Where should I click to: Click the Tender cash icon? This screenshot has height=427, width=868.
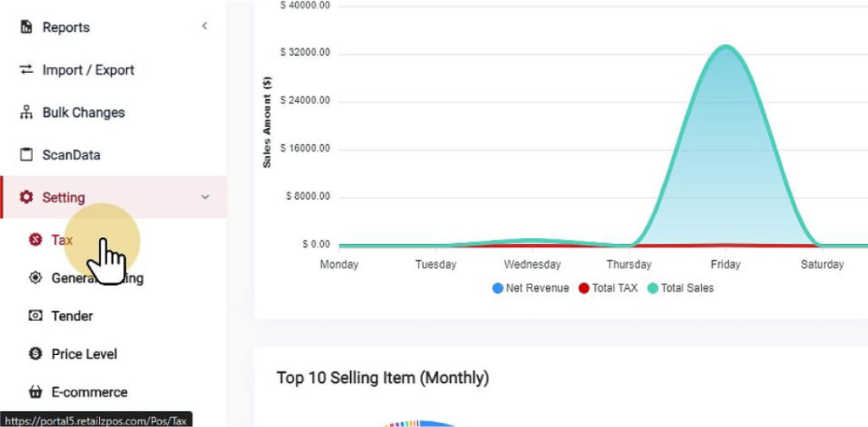pyautogui.click(x=36, y=316)
